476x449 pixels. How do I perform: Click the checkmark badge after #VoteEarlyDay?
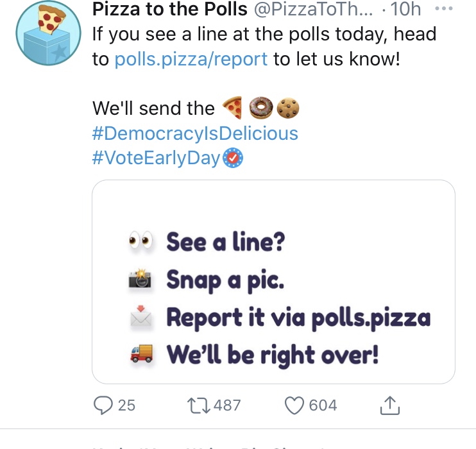point(233,158)
